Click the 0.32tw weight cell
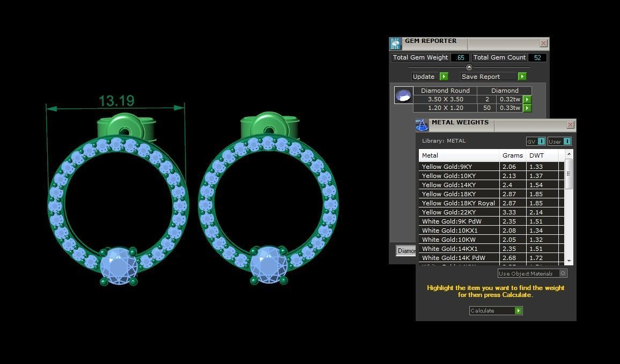620x364 pixels. point(510,100)
